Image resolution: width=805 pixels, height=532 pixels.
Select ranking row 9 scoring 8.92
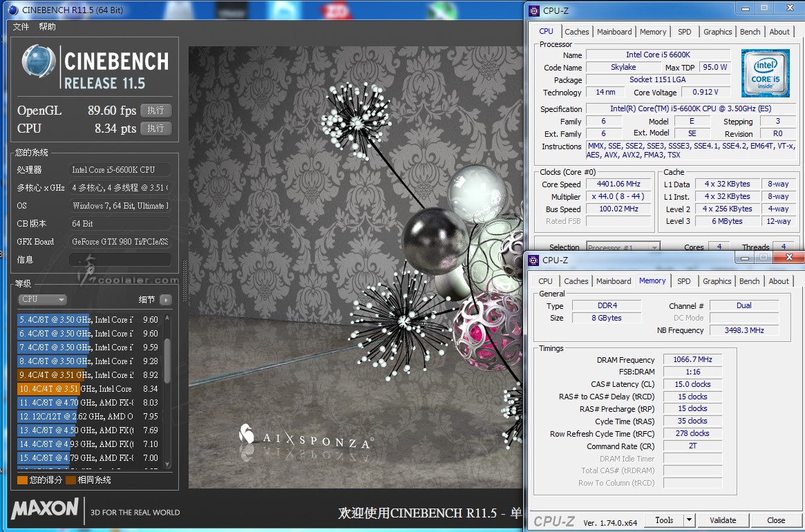coord(89,375)
